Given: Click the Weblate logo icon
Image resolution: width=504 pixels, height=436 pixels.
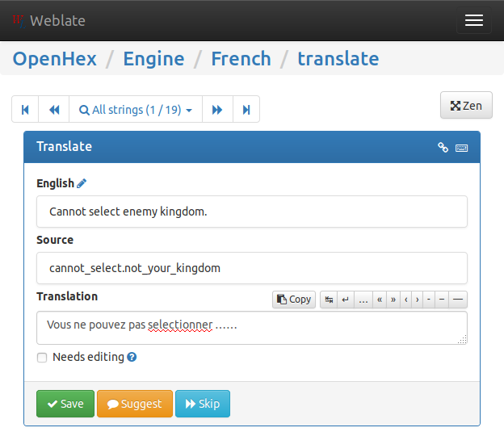Looking at the screenshot, I should click(x=19, y=21).
